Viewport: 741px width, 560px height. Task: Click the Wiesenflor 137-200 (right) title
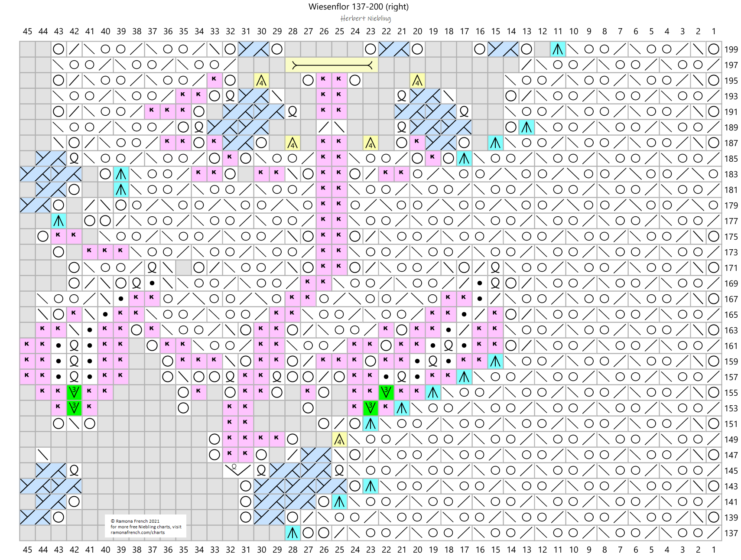click(x=358, y=7)
